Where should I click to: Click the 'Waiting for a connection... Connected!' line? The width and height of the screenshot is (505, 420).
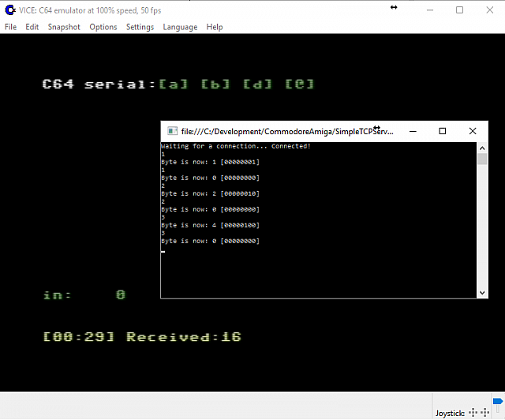[x=236, y=146]
